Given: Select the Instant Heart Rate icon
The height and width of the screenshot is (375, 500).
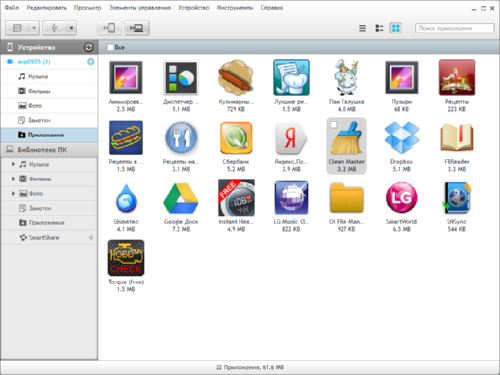Looking at the screenshot, I should click(236, 198).
